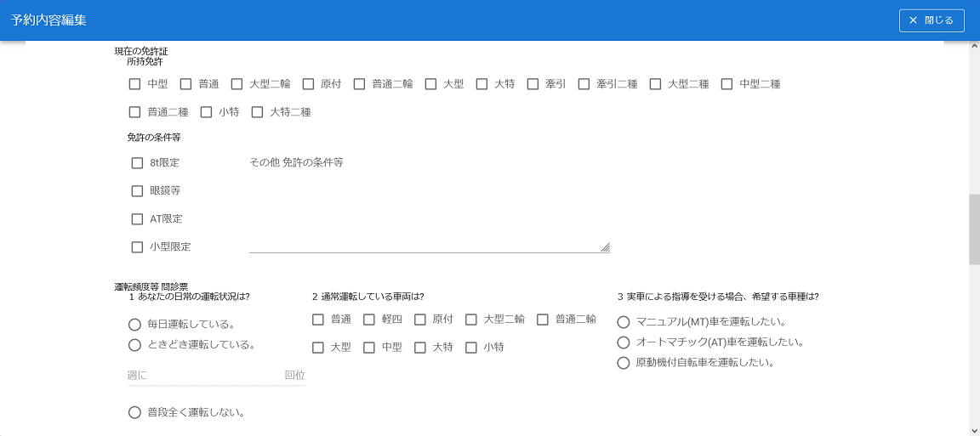Choose ときどき運転している radio option
The image size is (980, 436).
[x=134, y=345]
